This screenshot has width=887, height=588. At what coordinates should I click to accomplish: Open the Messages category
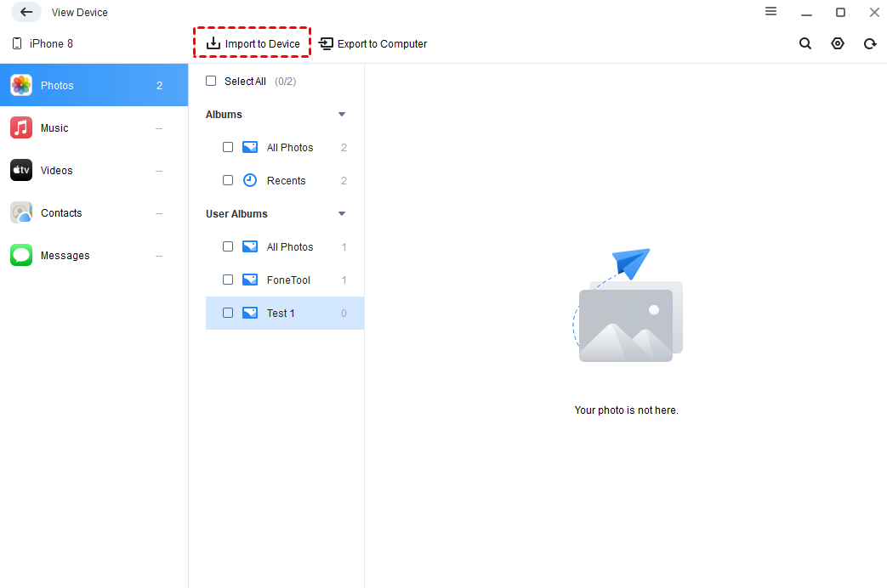(x=65, y=256)
